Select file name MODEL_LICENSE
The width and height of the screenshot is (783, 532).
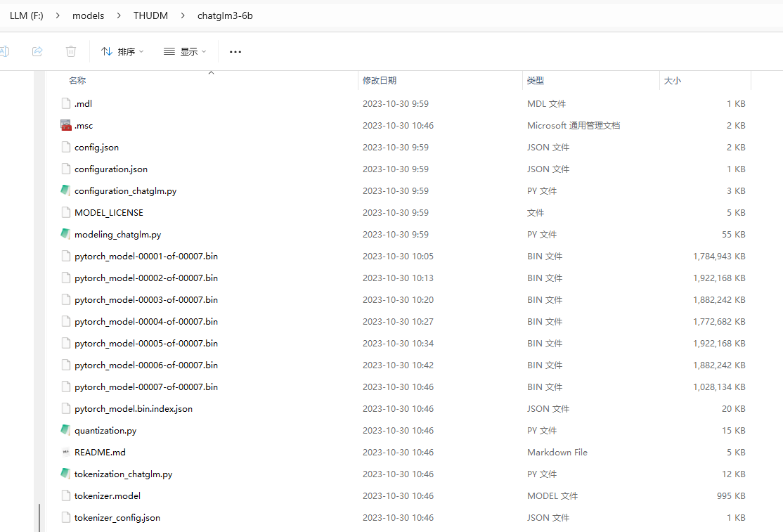pos(109,213)
